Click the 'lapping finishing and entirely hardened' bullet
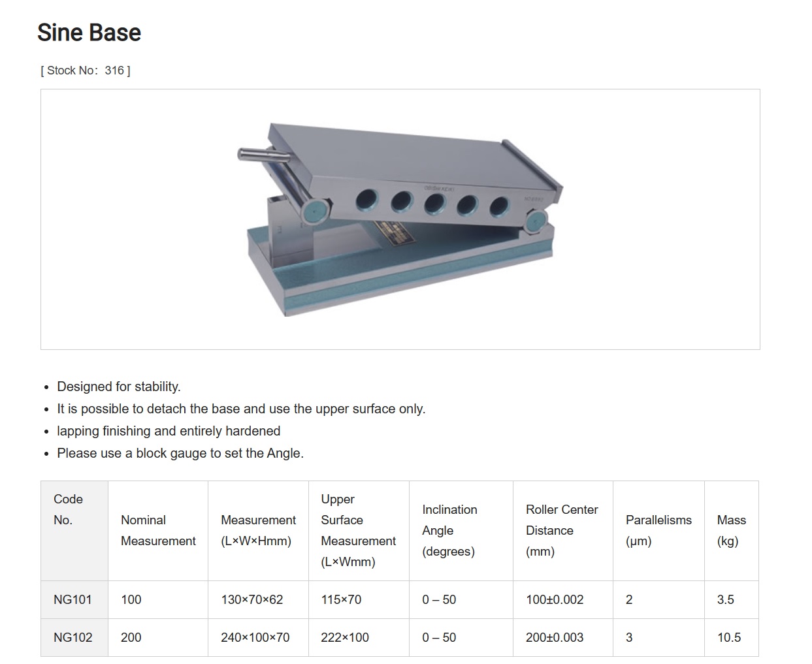The image size is (812, 664). (x=169, y=431)
